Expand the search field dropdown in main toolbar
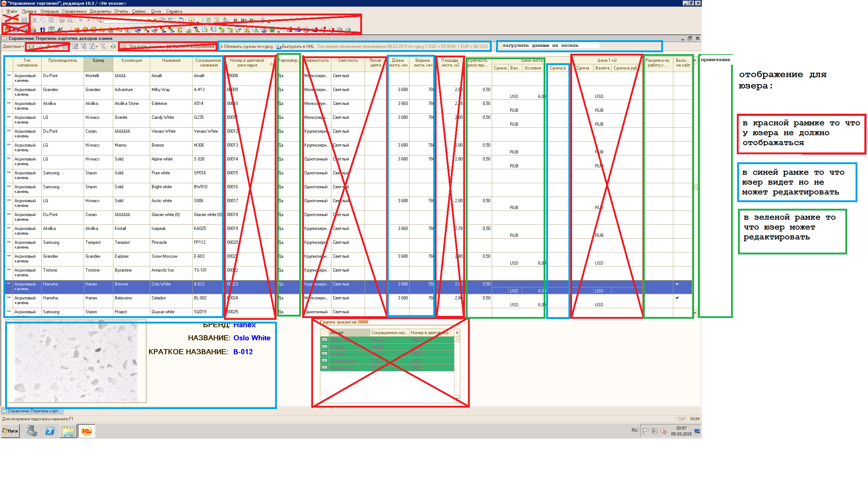868x503 pixels. 149,20
